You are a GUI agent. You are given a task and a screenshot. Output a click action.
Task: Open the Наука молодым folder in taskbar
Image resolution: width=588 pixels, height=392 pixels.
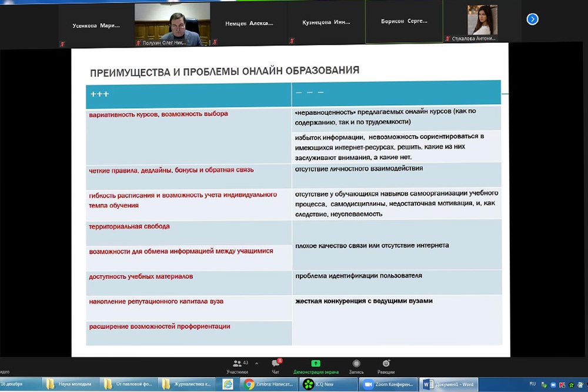[x=69, y=384]
